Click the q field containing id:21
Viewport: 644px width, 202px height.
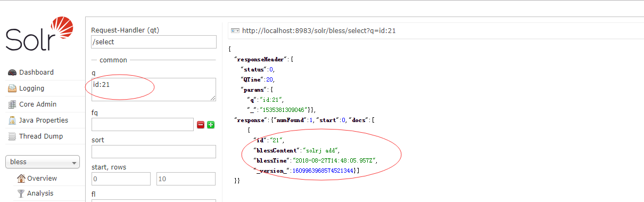[154, 90]
